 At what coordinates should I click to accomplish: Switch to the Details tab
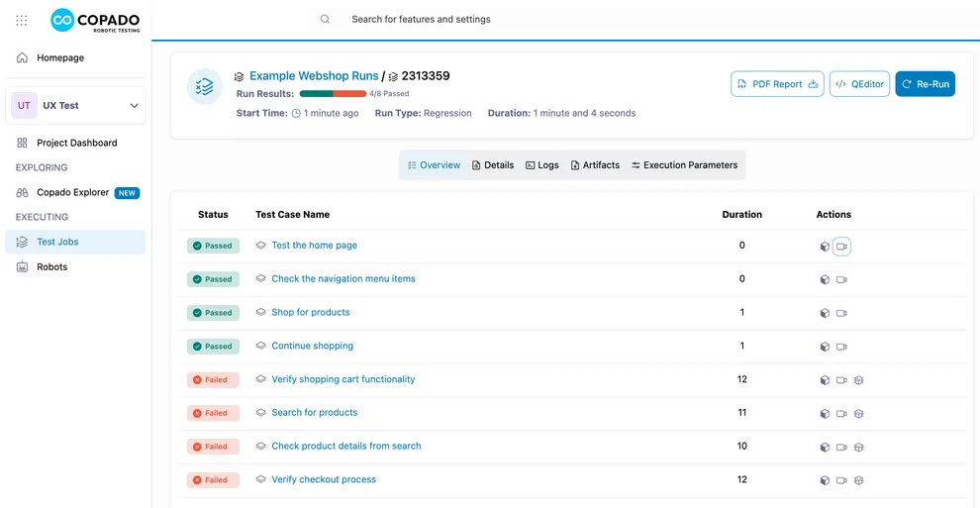coord(492,165)
